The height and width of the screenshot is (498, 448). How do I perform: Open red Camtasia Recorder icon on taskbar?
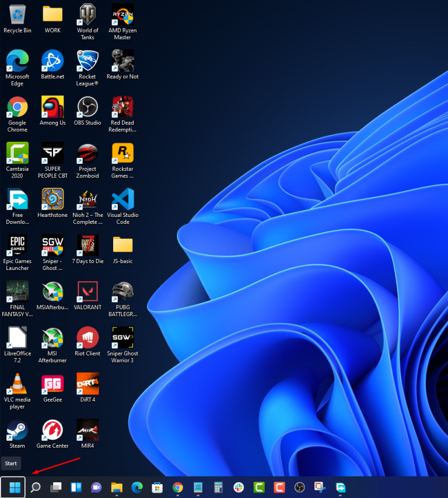click(x=279, y=487)
